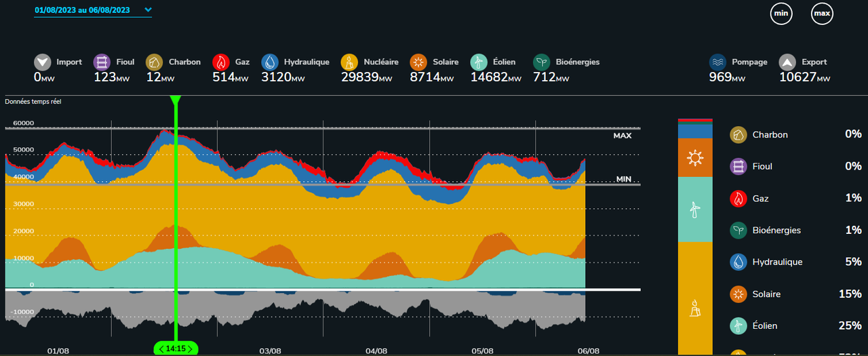Click the blue hydraulic segment of stacked bar

tap(694, 131)
